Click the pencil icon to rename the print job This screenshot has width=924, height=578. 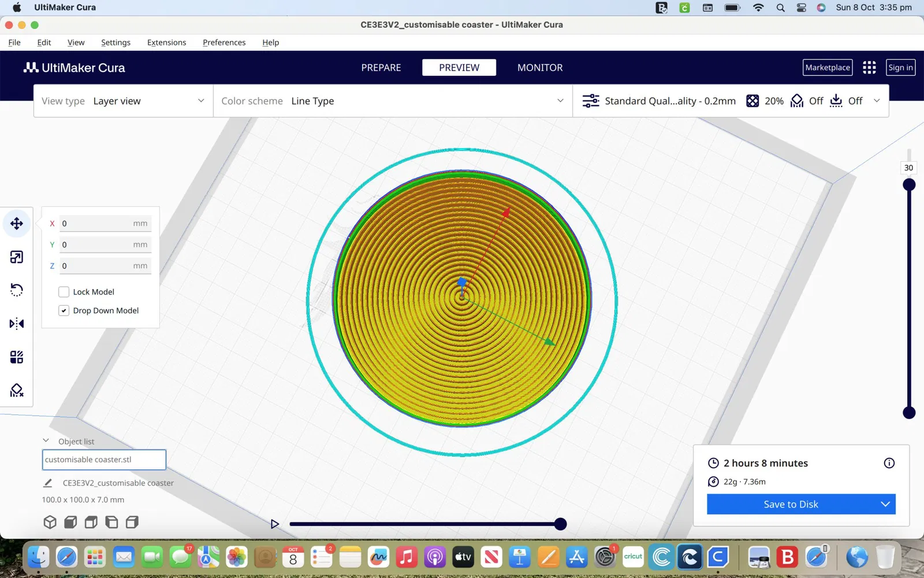(x=48, y=483)
